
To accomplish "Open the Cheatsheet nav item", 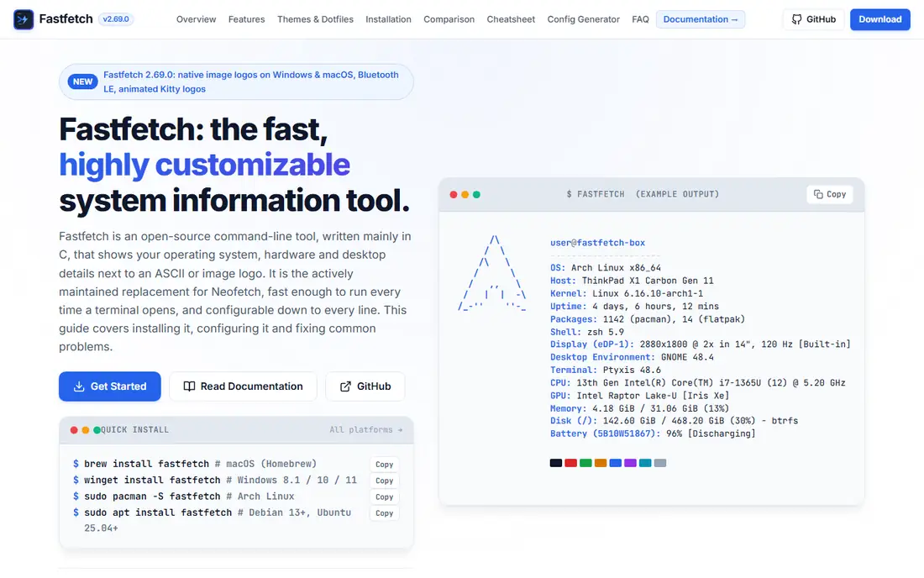I will (x=511, y=19).
